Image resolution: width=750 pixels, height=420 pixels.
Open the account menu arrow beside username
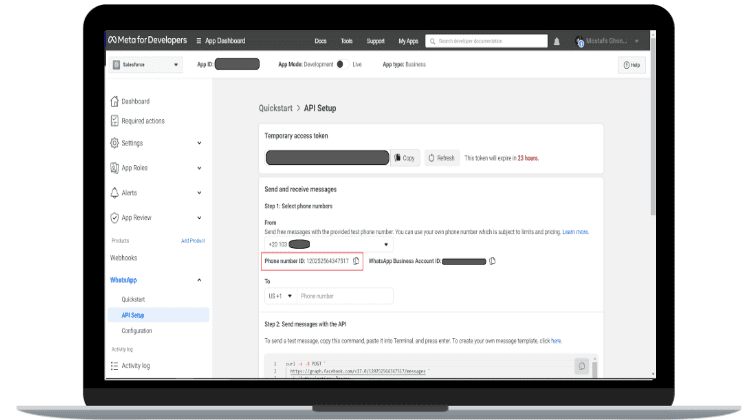tap(637, 42)
